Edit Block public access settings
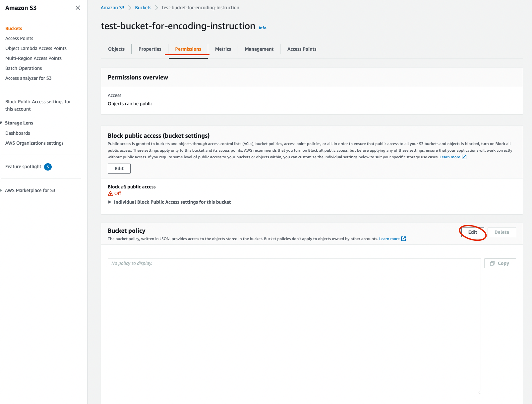Image resolution: width=532 pixels, height=404 pixels. tap(119, 169)
